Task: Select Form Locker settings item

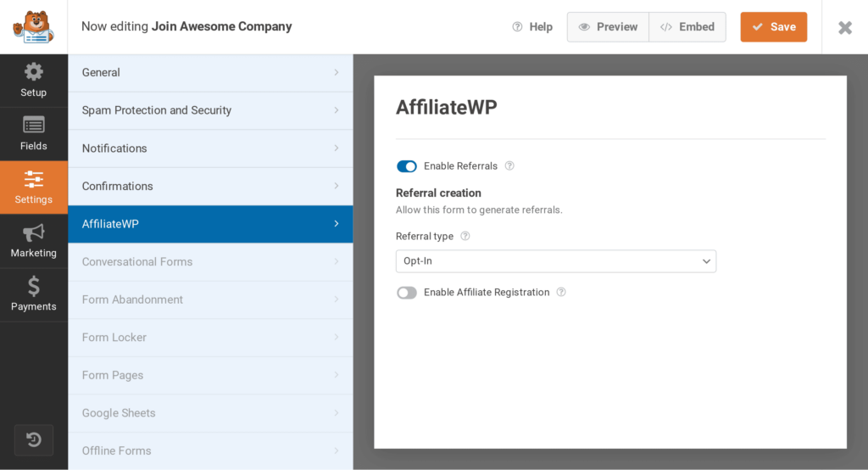Action: [x=210, y=337]
